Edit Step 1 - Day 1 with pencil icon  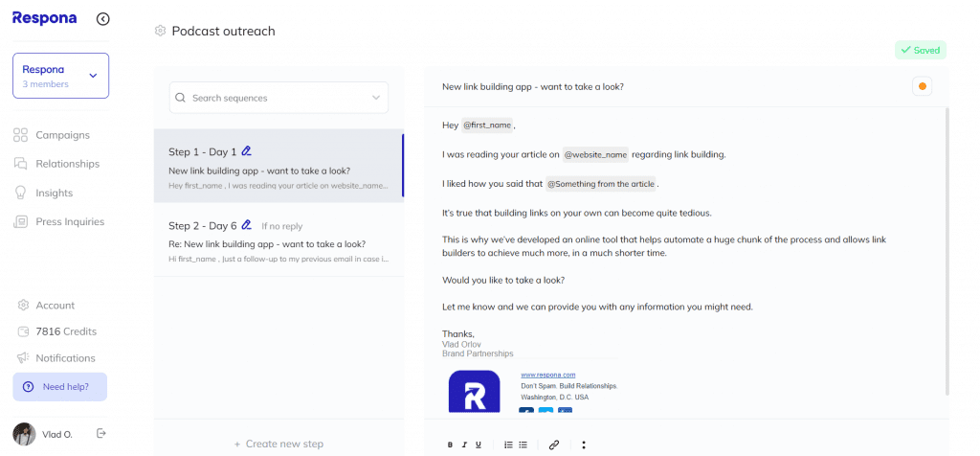coord(246,151)
